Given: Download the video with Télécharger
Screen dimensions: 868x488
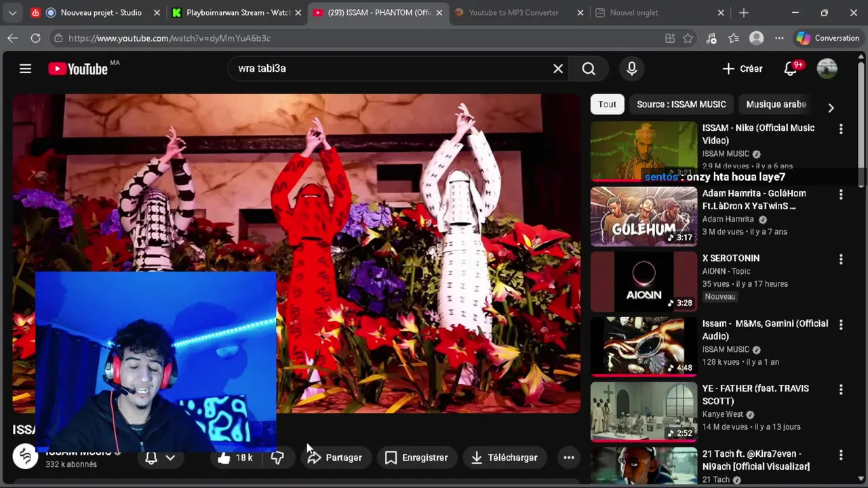Looking at the screenshot, I should click(x=504, y=457).
